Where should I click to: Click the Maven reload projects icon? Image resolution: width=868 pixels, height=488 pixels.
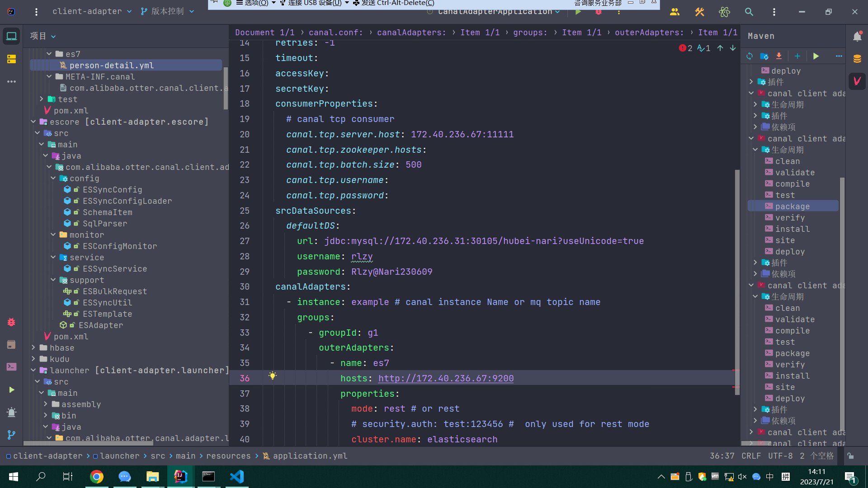click(x=750, y=56)
